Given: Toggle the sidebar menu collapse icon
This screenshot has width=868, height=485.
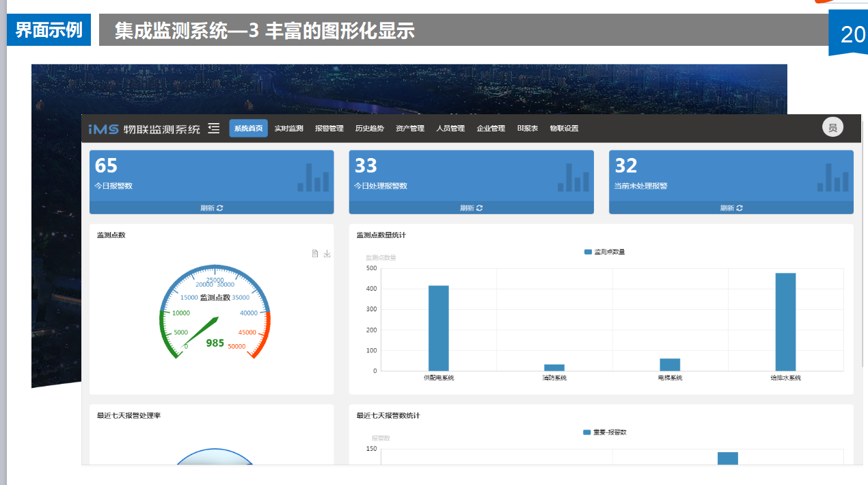Looking at the screenshot, I should tap(214, 129).
